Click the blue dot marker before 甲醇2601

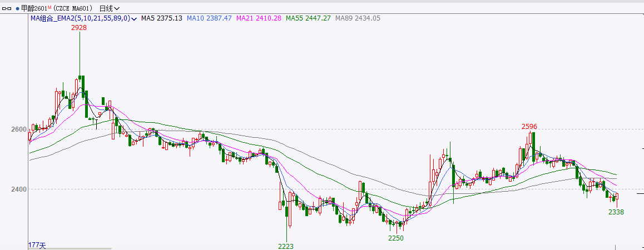(17, 9)
